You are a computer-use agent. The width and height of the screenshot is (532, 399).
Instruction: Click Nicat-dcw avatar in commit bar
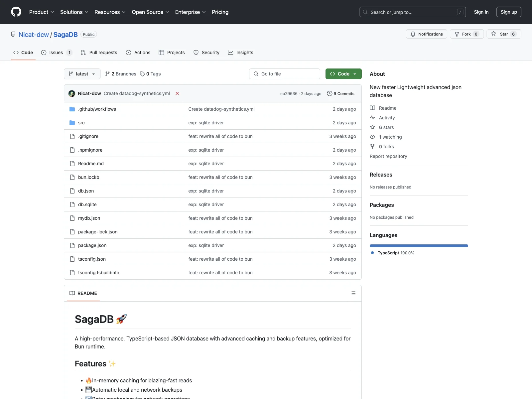[x=72, y=93]
